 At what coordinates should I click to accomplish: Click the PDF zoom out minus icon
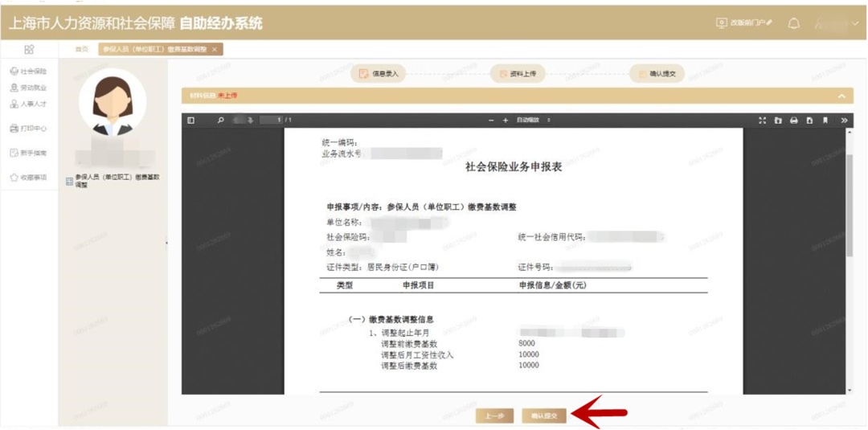coord(491,121)
